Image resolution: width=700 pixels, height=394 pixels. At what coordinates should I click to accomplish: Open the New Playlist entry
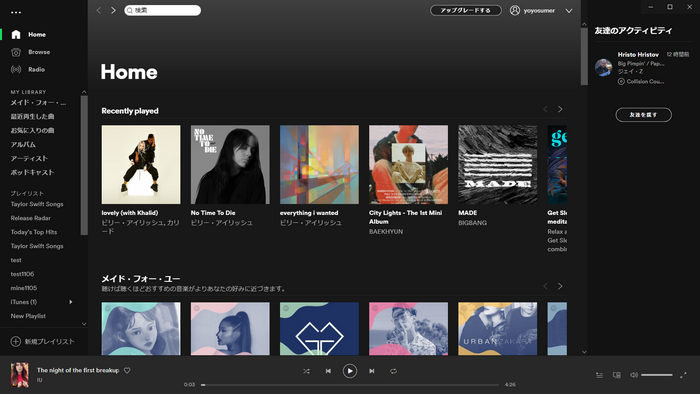point(28,316)
